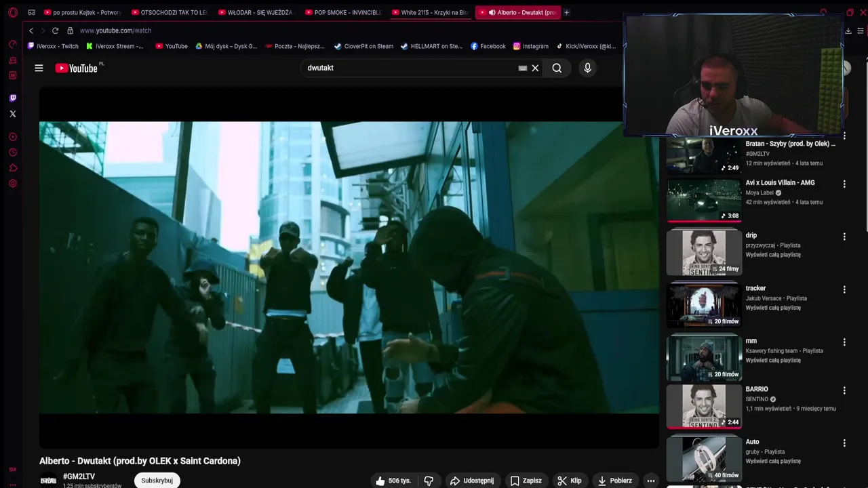Open 'iVeroxx - Twitch' bookmark
Screen dimensions: 868x488
tap(53, 46)
